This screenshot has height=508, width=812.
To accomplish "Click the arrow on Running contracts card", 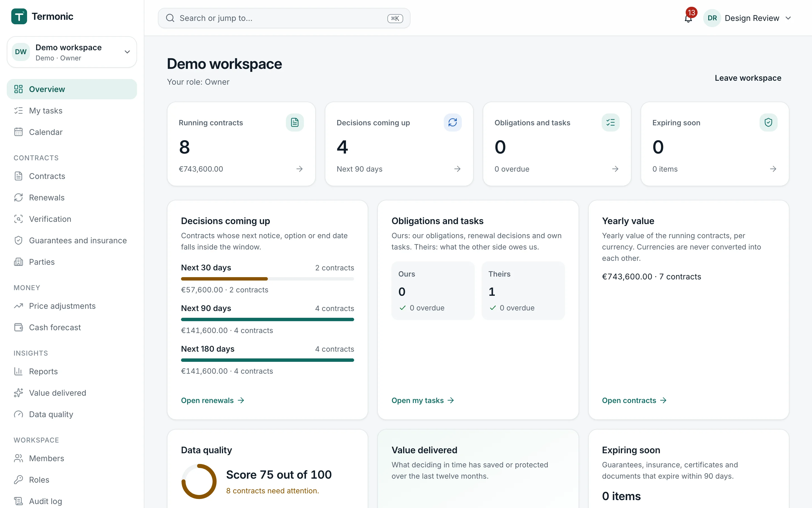I will (x=300, y=169).
